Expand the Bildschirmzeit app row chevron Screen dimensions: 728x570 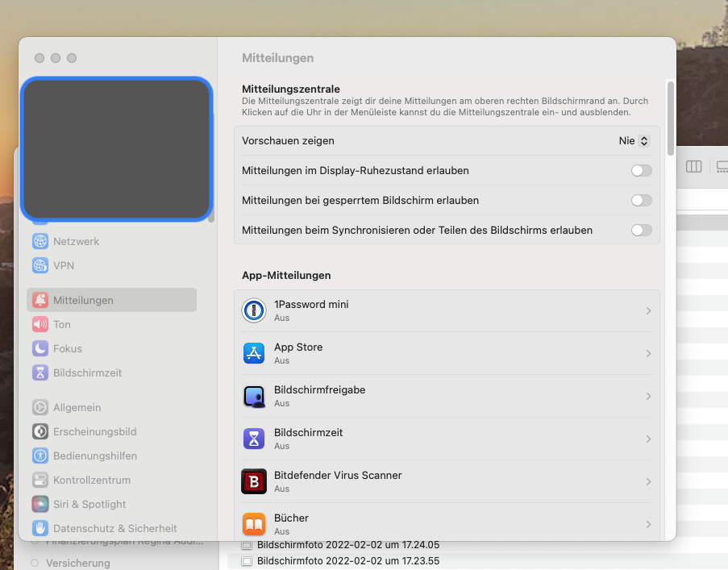click(648, 439)
